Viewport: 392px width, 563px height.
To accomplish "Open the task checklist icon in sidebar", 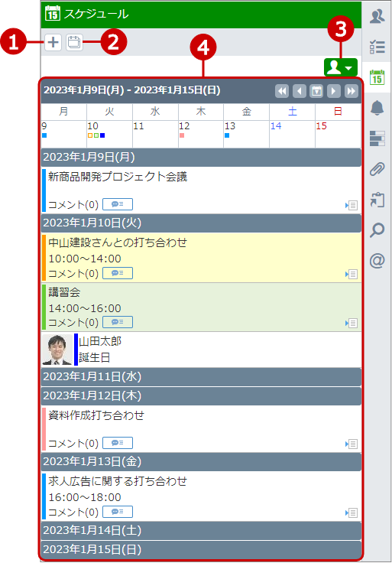I will pyautogui.click(x=377, y=47).
